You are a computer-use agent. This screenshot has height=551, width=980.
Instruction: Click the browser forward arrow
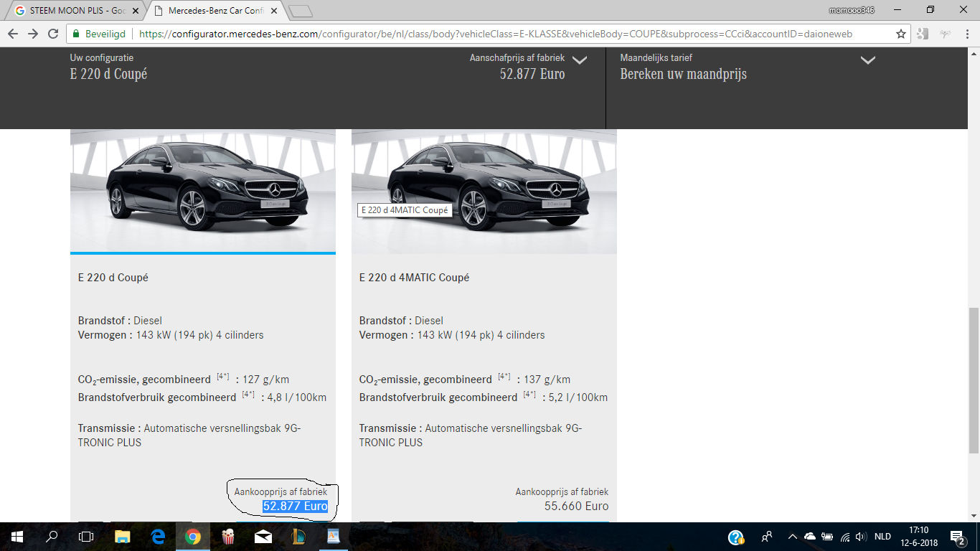(33, 34)
